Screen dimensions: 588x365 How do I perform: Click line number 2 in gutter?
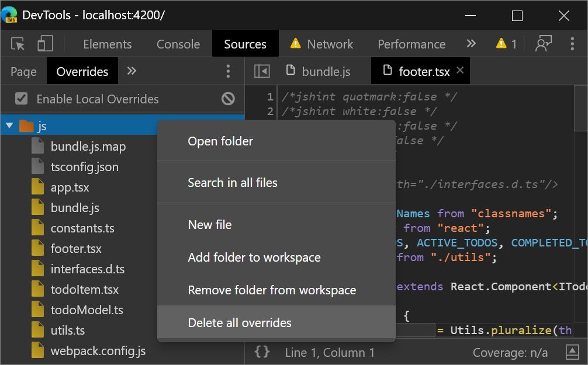(x=270, y=112)
